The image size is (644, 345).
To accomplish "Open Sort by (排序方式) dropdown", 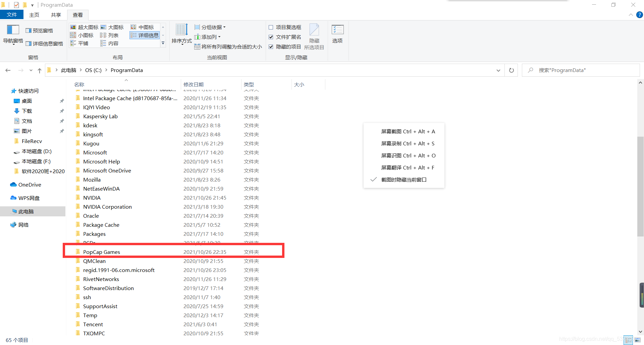I will (181, 34).
